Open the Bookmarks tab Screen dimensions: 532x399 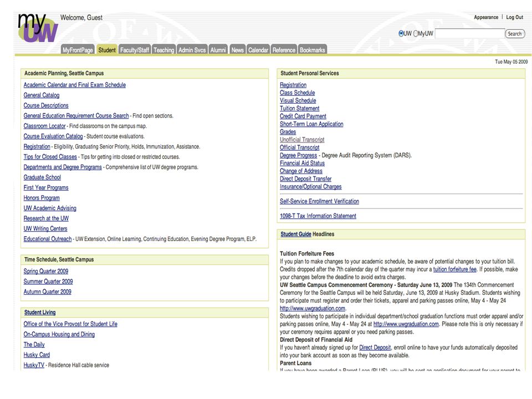click(x=312, y=50)
